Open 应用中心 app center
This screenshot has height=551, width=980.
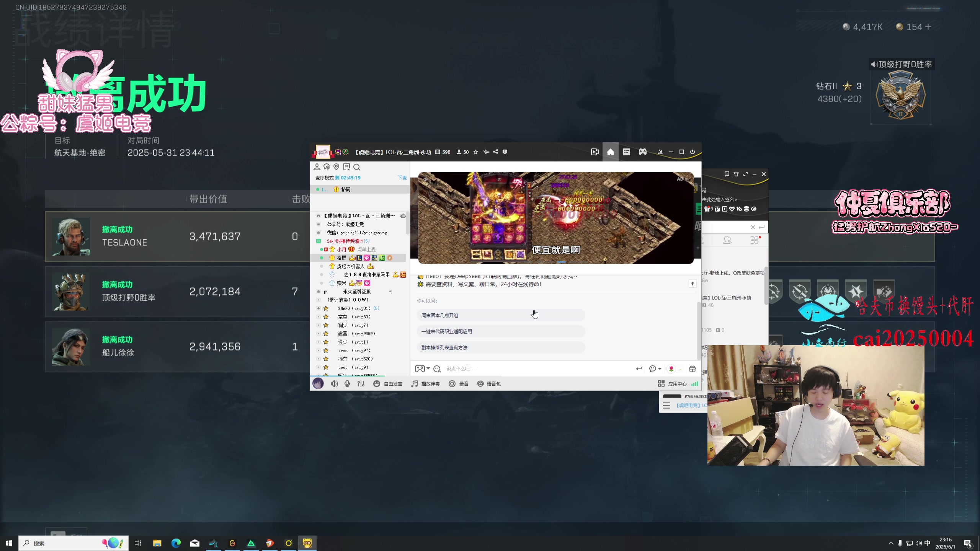(672, 383)
